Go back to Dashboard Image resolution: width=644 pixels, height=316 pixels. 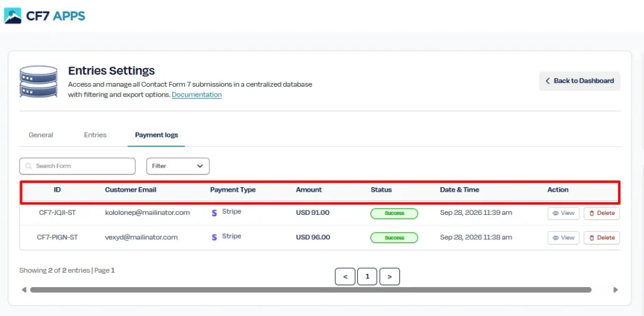[579, 81]
